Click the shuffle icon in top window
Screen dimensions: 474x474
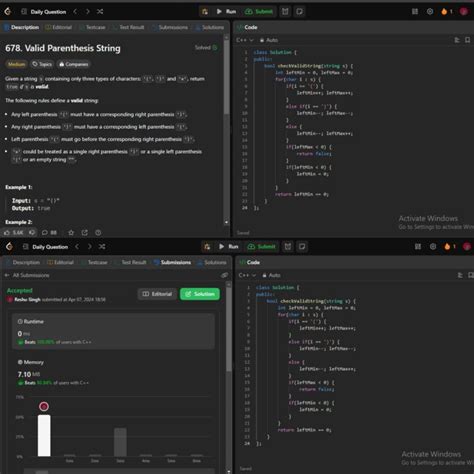point(100,12)
